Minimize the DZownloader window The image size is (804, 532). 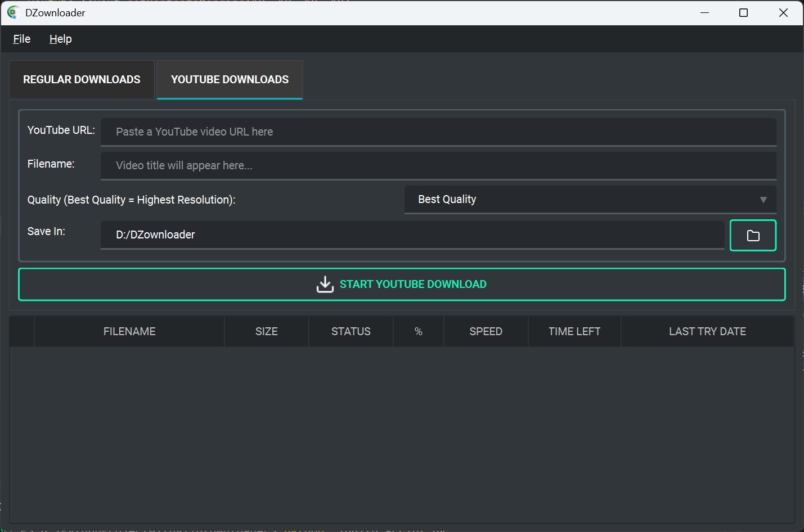(704, 12)
